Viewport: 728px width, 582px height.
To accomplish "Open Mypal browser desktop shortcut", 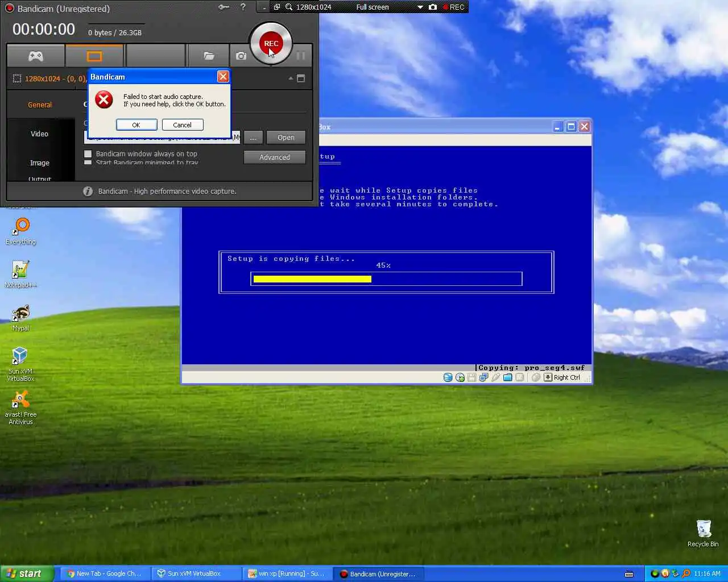I will click(20, 318).
